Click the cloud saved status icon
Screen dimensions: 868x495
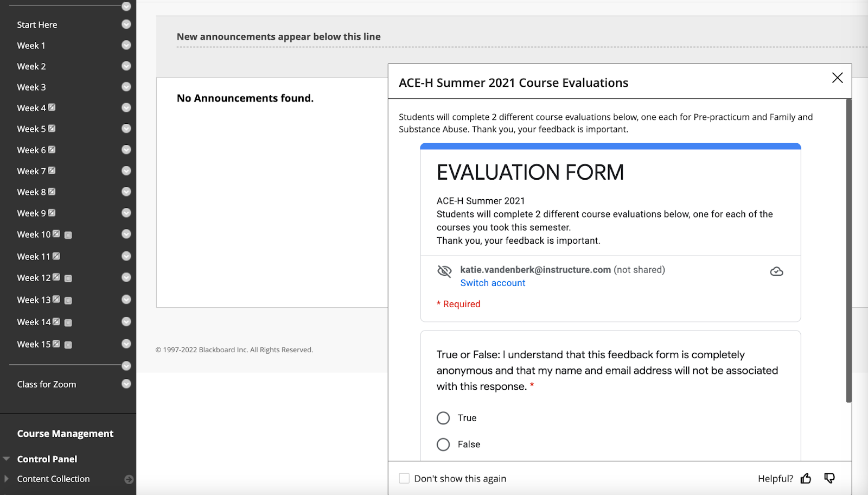point(776,271)
